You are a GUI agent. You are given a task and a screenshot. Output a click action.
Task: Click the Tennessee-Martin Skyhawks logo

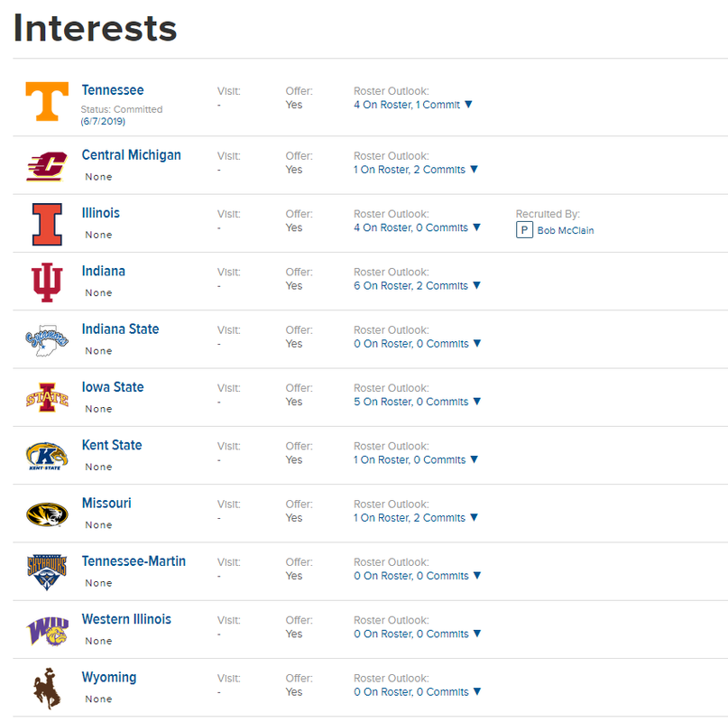(x=47, y=572)
